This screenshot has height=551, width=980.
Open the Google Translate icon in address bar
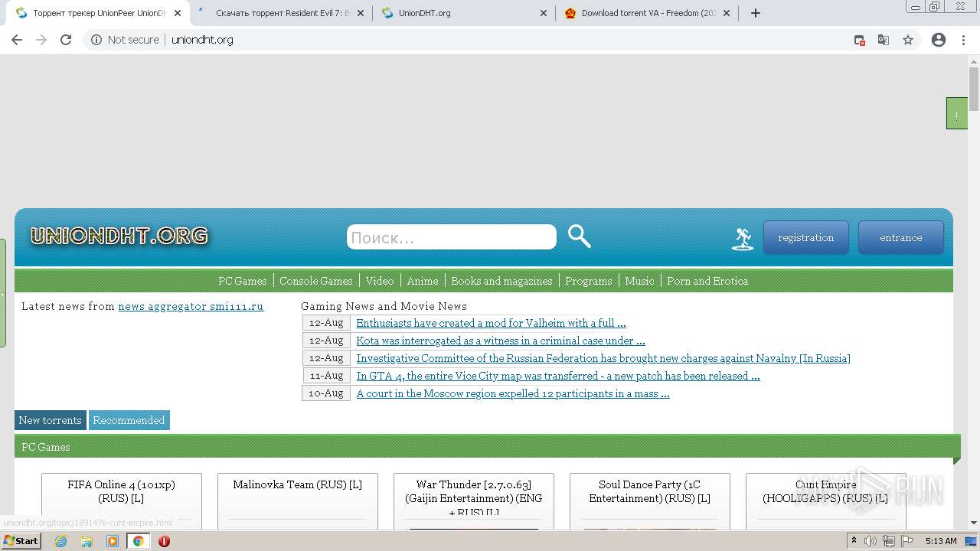coord(884,40)
